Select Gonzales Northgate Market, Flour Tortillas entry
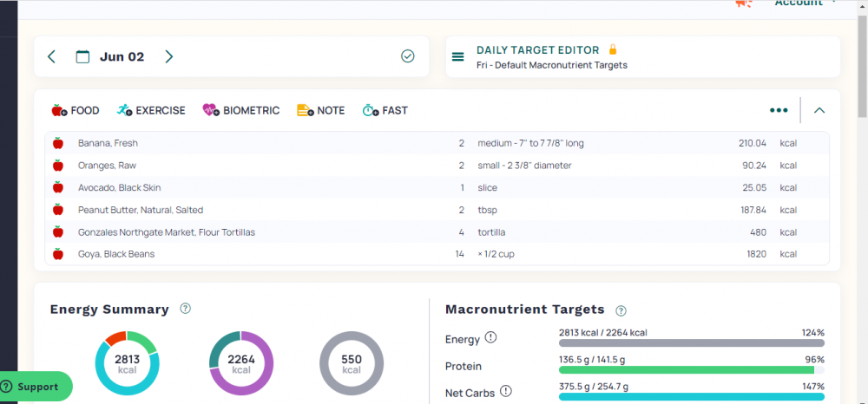This screenshot has height=404, width=868. 437,232
